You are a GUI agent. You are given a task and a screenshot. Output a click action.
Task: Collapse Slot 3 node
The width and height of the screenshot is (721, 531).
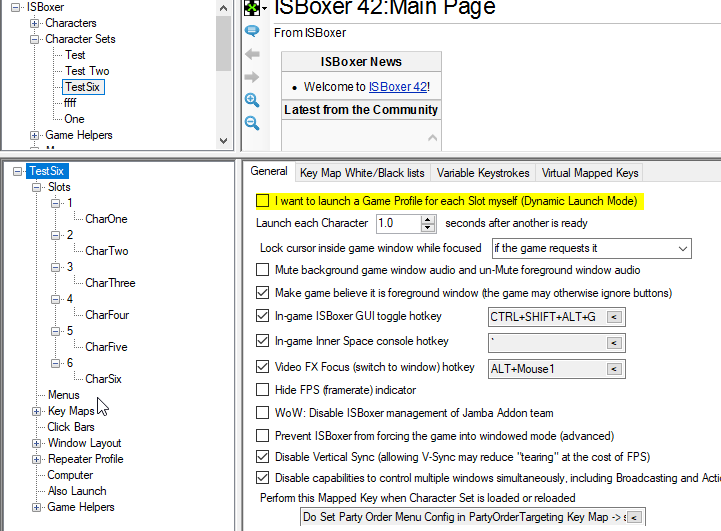click(56, 267)
